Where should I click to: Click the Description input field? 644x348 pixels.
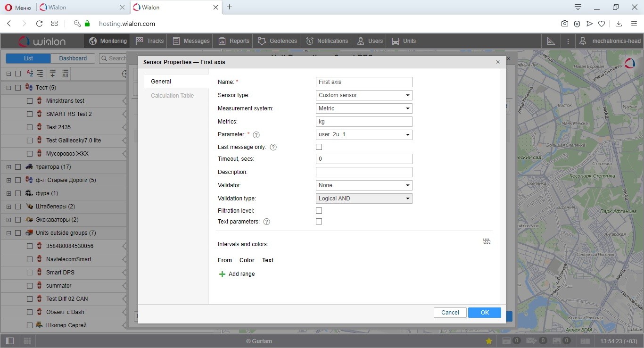pos(364,172)
